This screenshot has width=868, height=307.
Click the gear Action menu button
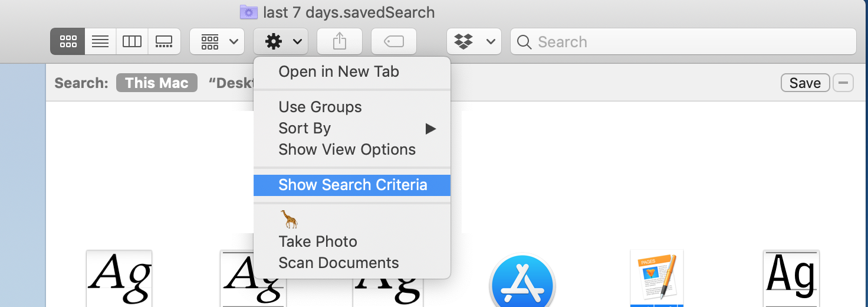[281, 42]
